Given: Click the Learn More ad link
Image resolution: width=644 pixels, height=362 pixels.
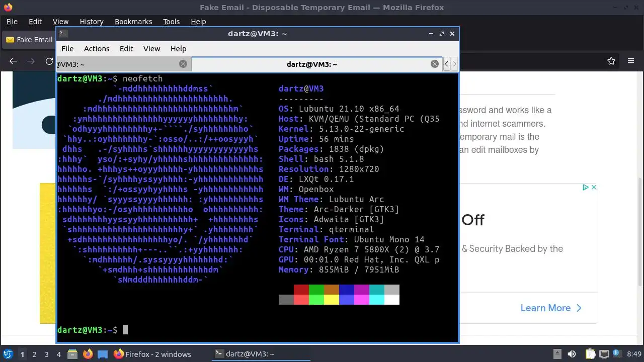Looking at the screenshot, I should pyautogui.click(x=551, y=308).
